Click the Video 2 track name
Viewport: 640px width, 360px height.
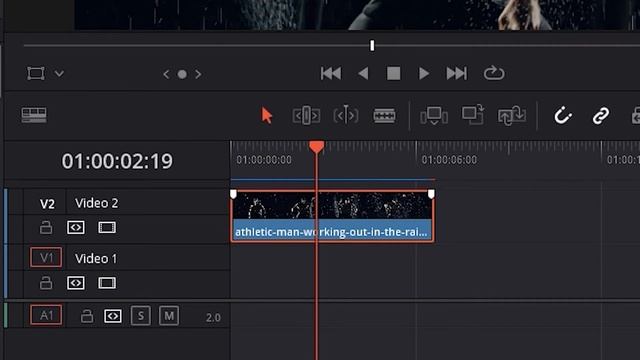coord(96,203)
